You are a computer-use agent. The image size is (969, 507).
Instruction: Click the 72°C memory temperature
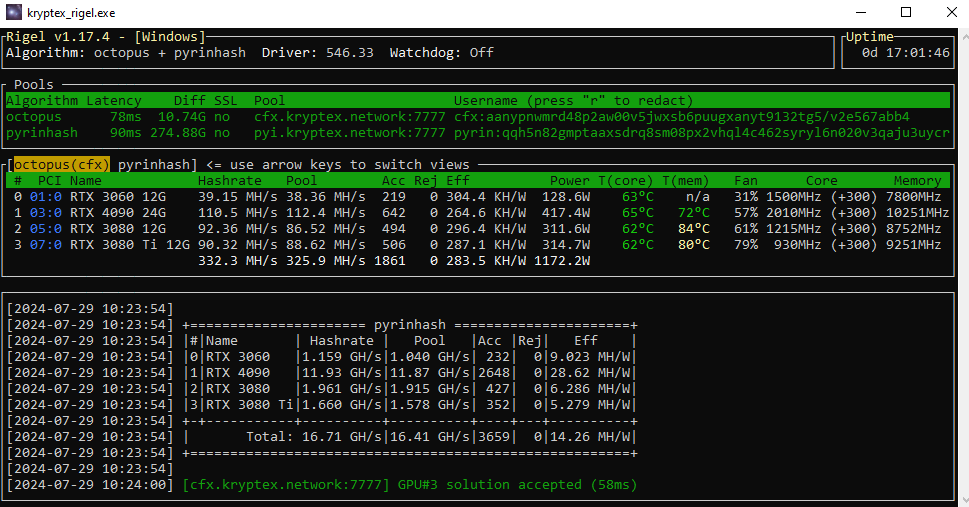click(x=694, y=213)
